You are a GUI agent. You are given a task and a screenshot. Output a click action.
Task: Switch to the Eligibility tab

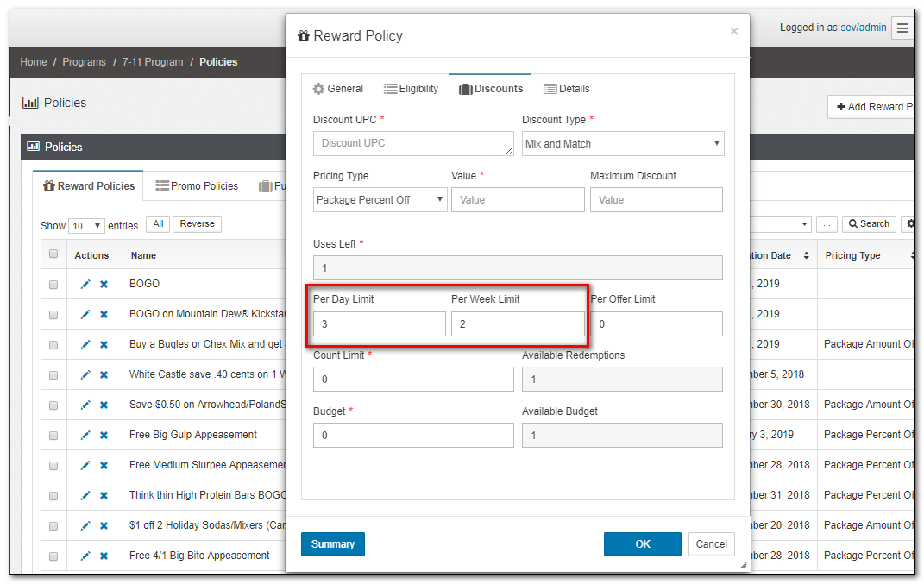click(x=412, y=89)
